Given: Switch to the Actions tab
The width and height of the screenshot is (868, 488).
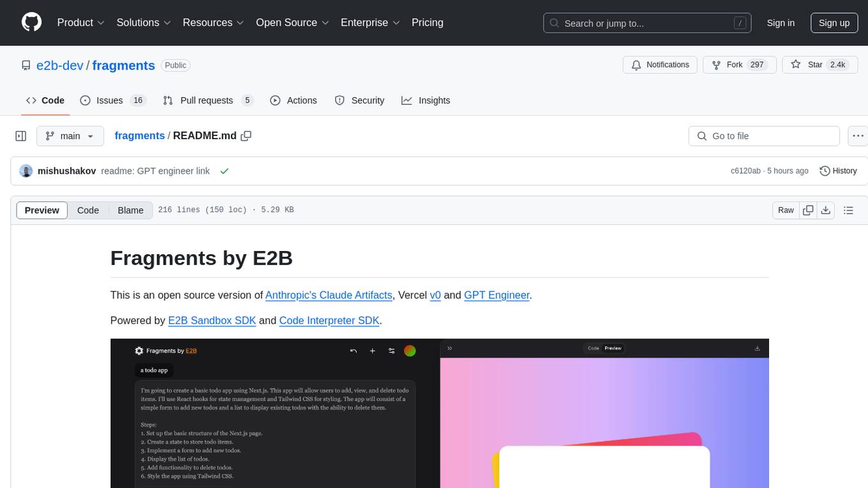Looking at the screenshot, I should pos(293,100).
